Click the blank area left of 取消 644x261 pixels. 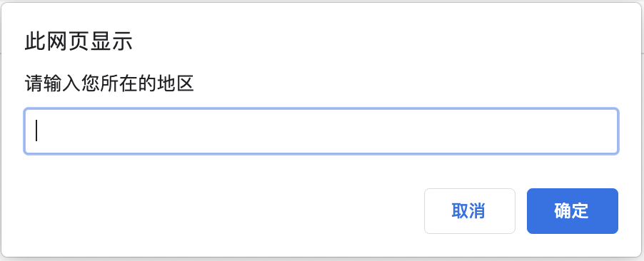pos(222,211)
